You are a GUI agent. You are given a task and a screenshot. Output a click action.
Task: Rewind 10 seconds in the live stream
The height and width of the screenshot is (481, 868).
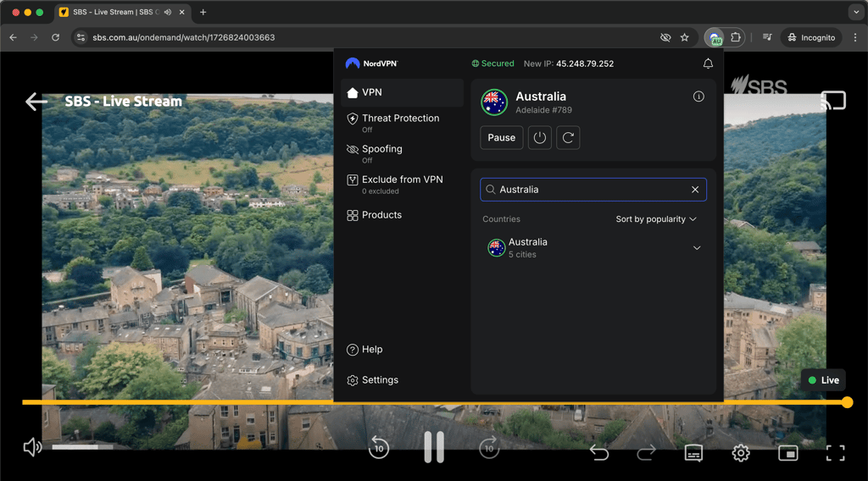(379, 447)
